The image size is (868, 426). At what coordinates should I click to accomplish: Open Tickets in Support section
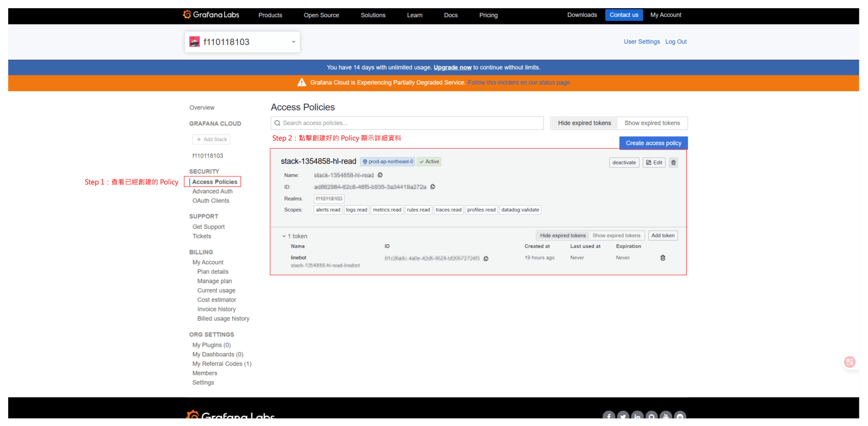pyautogui.click(x=202, y=236)
